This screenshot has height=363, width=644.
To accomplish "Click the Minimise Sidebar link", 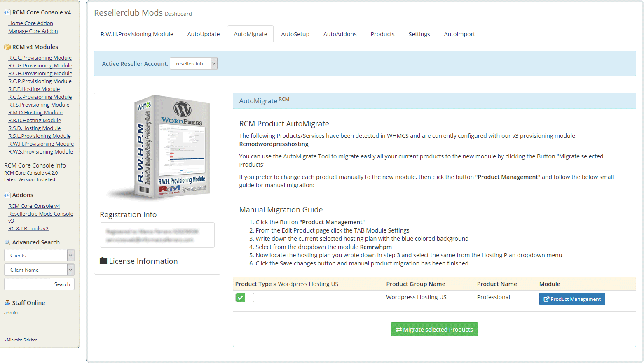I will [x=21, y=340].
